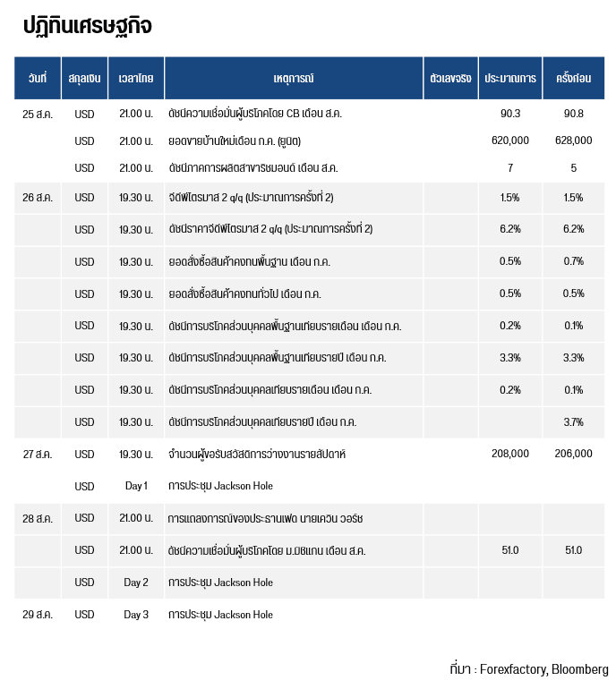The image size is (616, 689).
Task: Click the ประมาณการ column header
Action: point(510,78)
